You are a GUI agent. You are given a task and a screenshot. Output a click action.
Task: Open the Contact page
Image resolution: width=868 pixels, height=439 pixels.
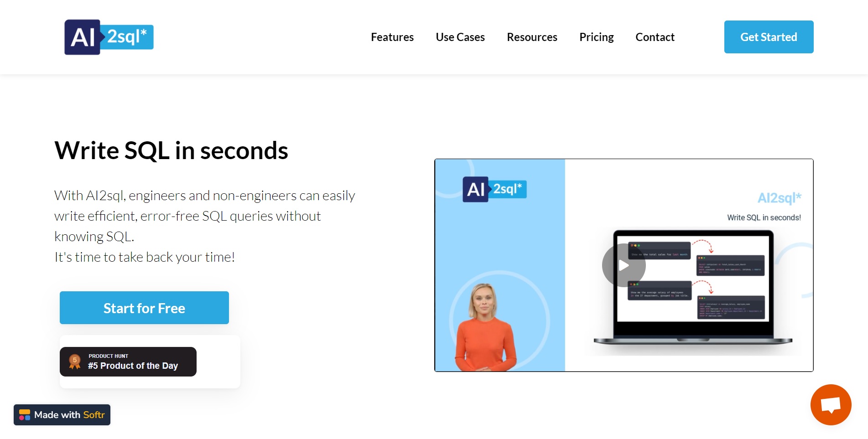click(655, 37)
